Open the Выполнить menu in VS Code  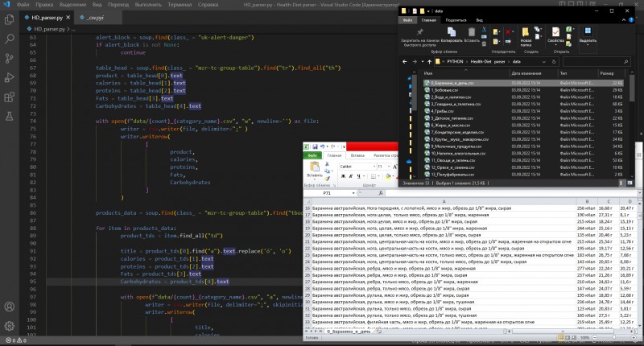pos(148,5)
